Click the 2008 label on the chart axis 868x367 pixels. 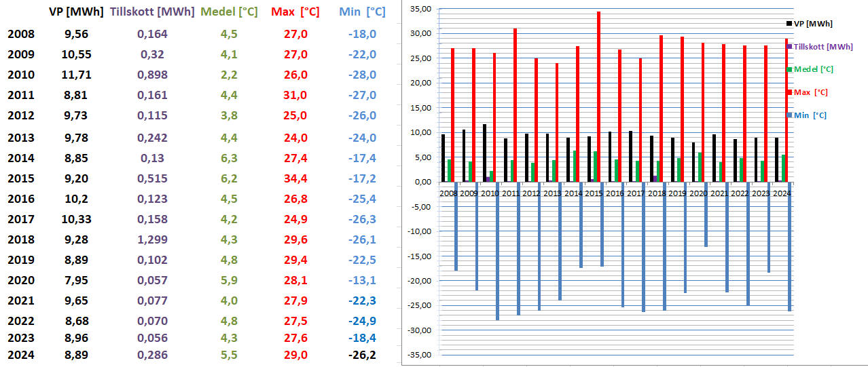(x=449, y=193)
